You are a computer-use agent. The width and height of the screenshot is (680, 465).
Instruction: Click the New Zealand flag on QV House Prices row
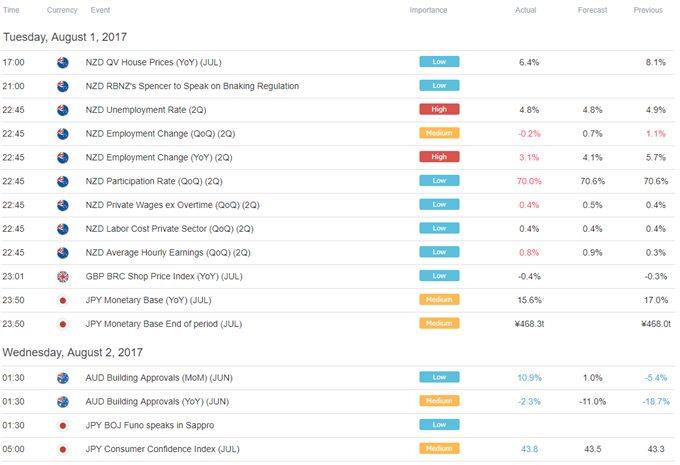tap(62, 62)
